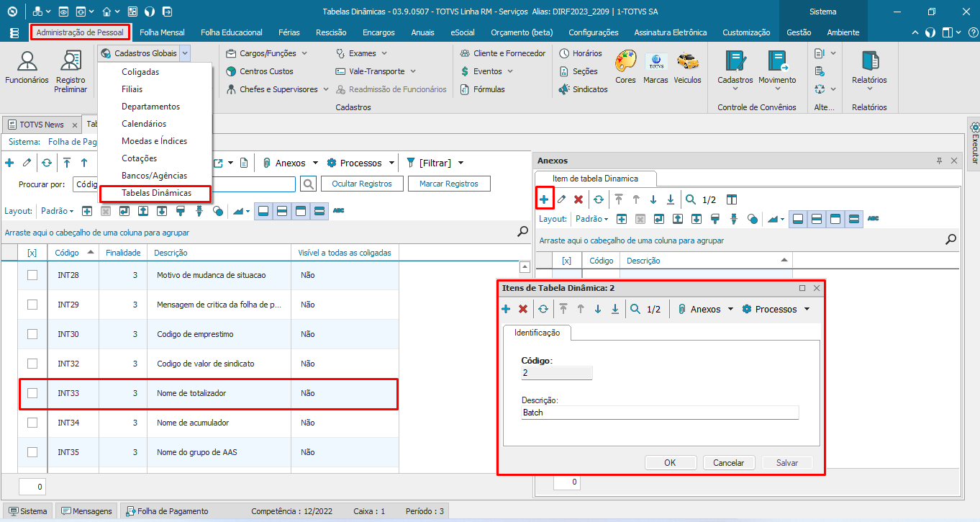Viewport: 980px width, 522px height.
Task: Click the Mensagens button in status bar
Action: click(x=87, y=511)
